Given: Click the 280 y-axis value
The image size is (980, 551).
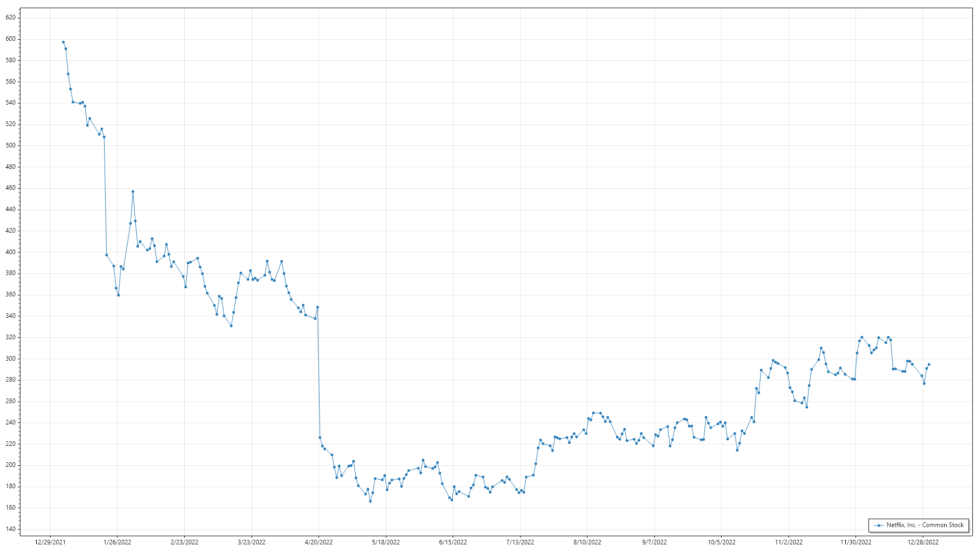Looking at the screenshot, I should 11,380.
